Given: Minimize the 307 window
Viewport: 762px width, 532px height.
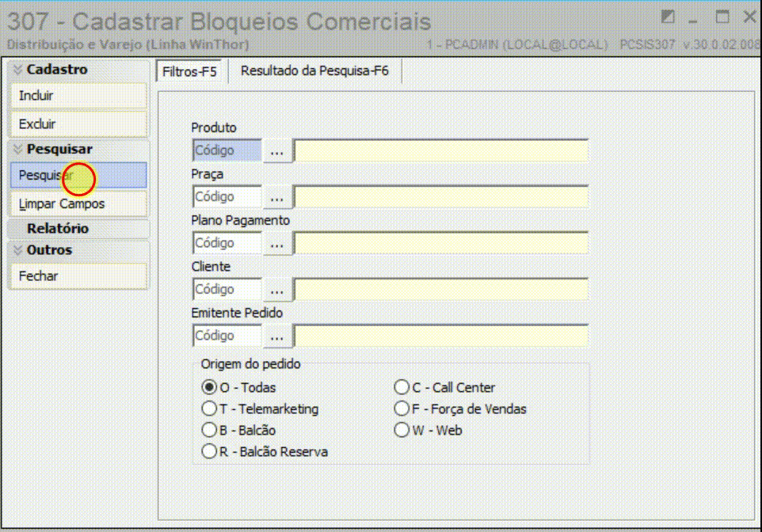Looking at the screenshot, I should (x=693, y=20).
